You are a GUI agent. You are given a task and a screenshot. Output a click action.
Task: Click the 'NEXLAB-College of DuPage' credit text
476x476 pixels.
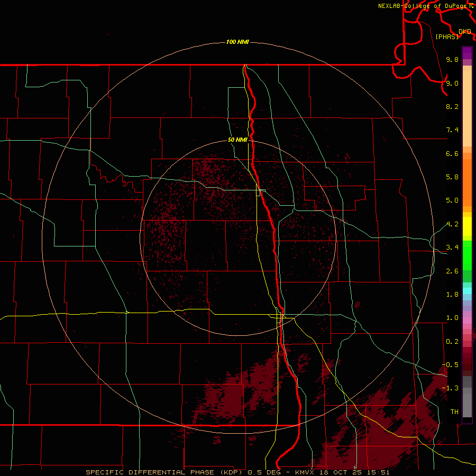(422, 6)
